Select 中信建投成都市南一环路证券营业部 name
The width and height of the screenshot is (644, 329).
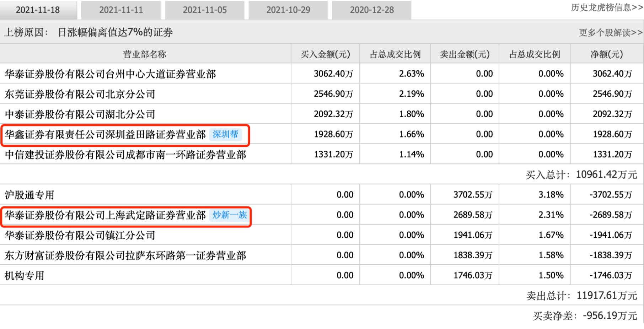[125, 155]
